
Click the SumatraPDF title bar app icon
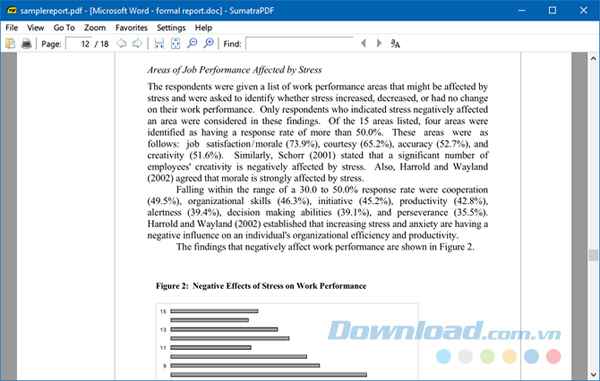pyautogui.click(x=12, y=10)
